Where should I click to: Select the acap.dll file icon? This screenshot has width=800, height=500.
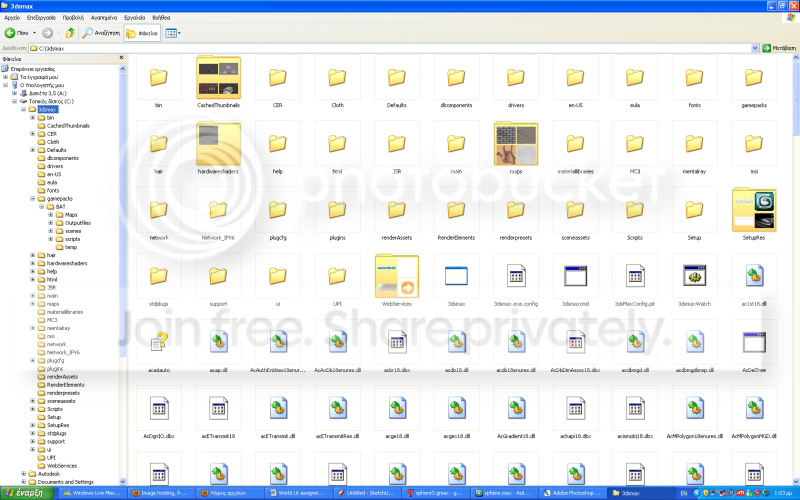pyautogui.click(x=218, y=342)
